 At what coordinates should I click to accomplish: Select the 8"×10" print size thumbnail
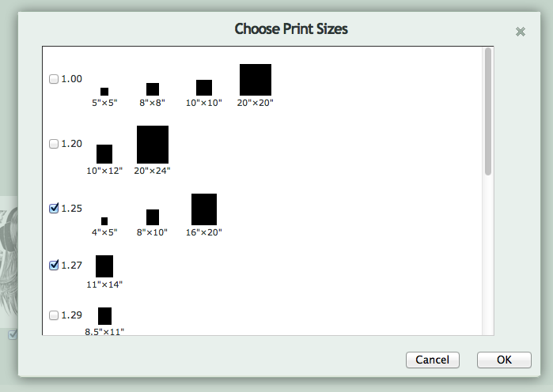click(x=153, y=217)
